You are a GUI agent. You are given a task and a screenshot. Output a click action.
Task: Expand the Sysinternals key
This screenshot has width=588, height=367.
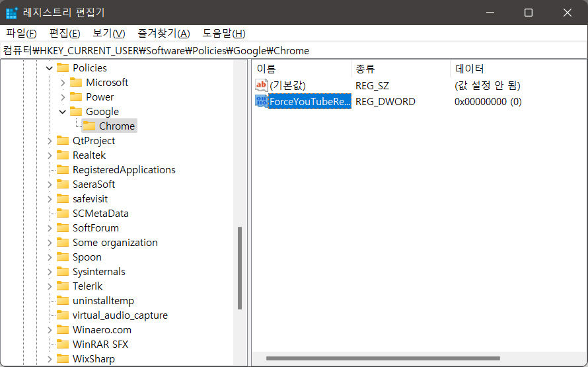click(x=50, y=272)
